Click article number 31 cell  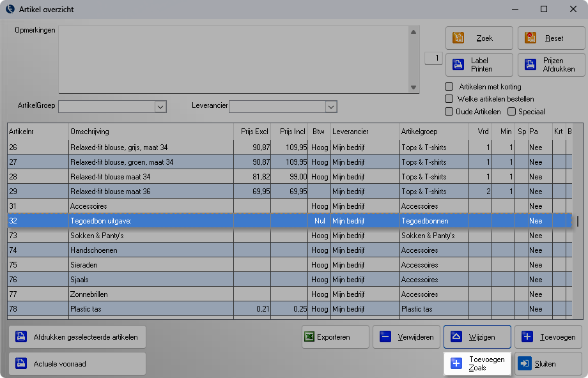pyautogui.click(x=38, y=206)
